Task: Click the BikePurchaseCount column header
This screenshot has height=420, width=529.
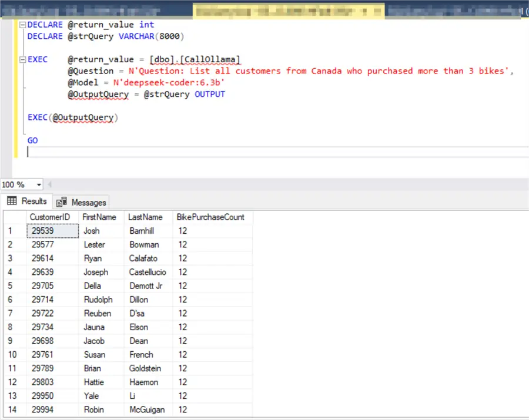Action: pos(212,217)
